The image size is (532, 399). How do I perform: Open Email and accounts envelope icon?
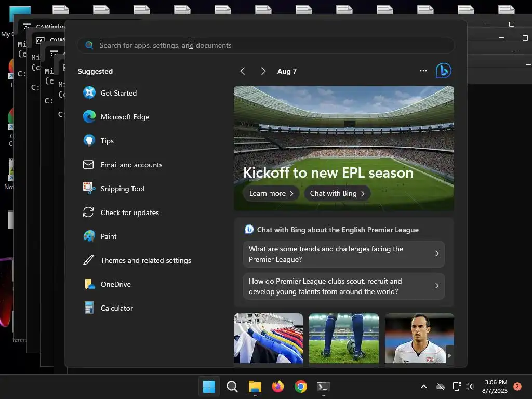[88, 165]
